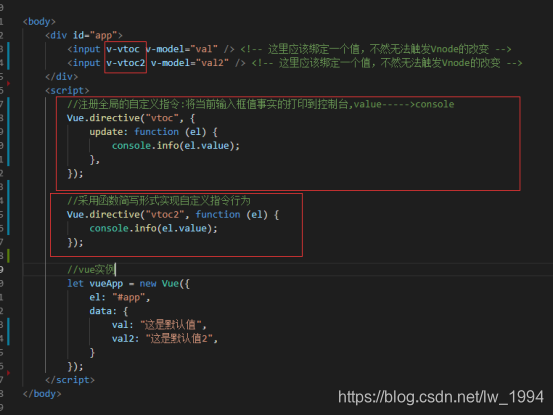Click the new keyword before Vue({
The height and width of the screenshot is (416, 554).
point(148,283)
